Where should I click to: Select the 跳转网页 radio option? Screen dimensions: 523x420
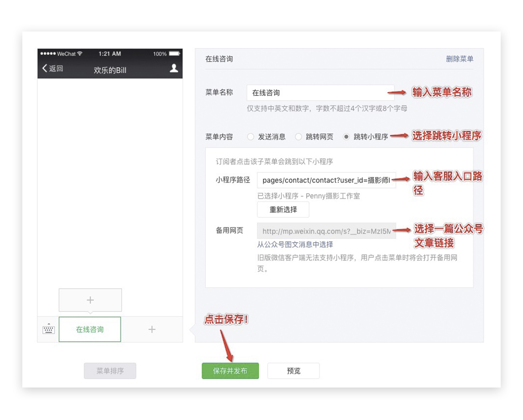point(299,137)
